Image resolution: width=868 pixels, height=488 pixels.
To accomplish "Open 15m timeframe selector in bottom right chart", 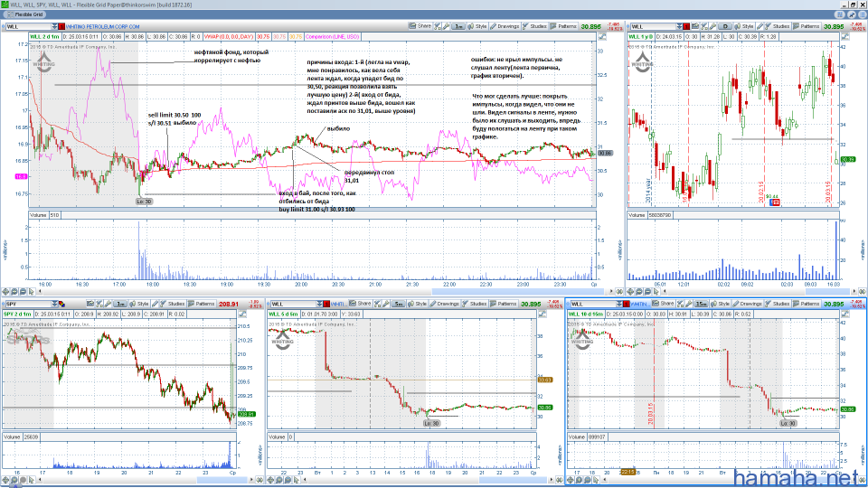I will click(x=702, y=304).
